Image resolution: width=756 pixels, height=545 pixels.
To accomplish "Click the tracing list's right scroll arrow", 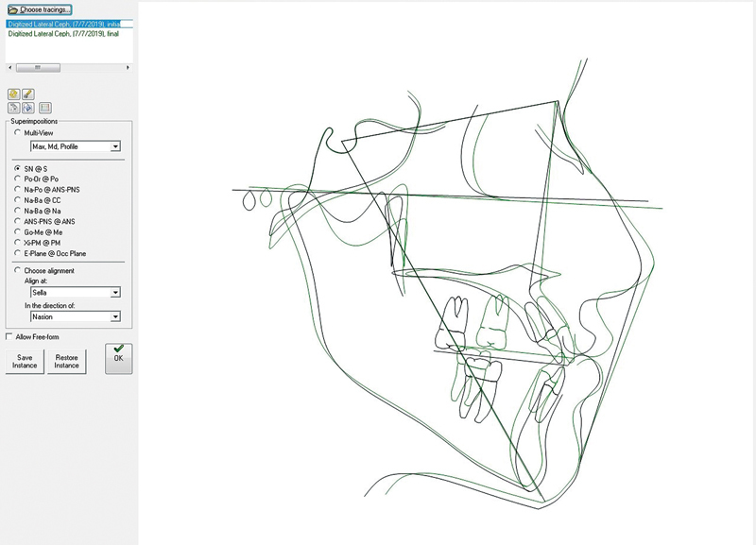I will [x=128, y=68].
